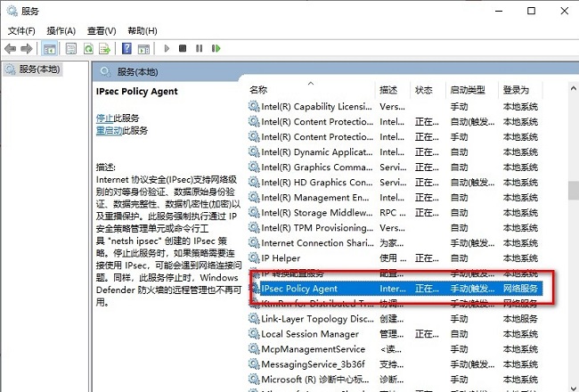The image size is (579, 392).
Task: Select Intel(R) Capability Licensing service row
Action: click(395, 106)
